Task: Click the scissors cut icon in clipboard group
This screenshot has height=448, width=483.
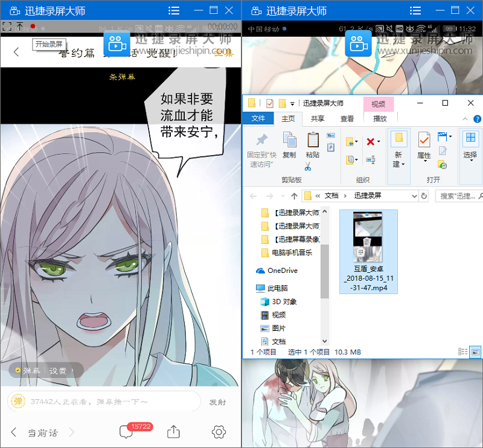Action: point(308,167)
